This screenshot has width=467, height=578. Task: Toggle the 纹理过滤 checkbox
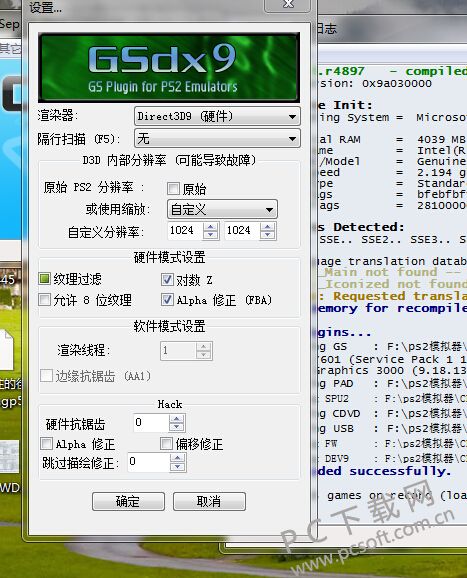coord(45,279)
